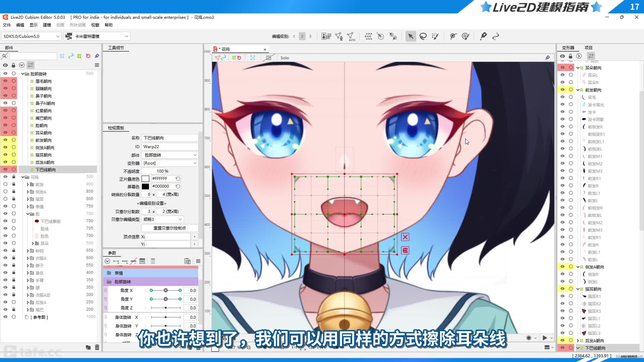Click the pin icon at canvas top right

(548, 58)
